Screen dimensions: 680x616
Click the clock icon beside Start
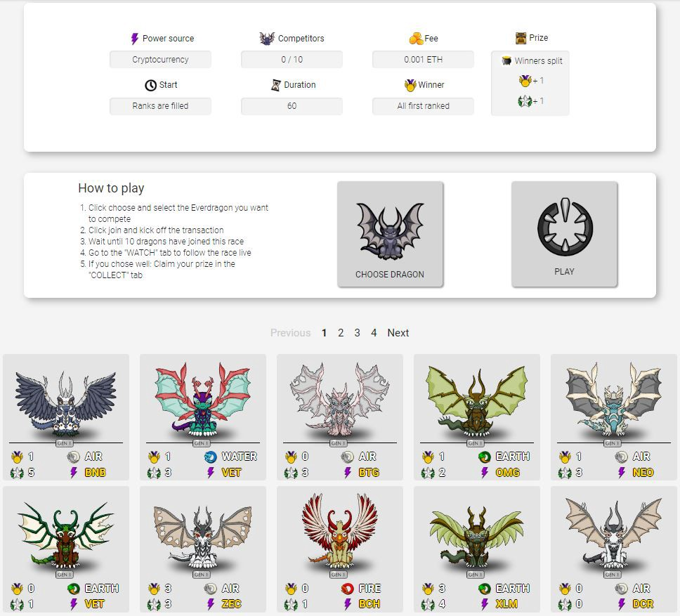150,85
